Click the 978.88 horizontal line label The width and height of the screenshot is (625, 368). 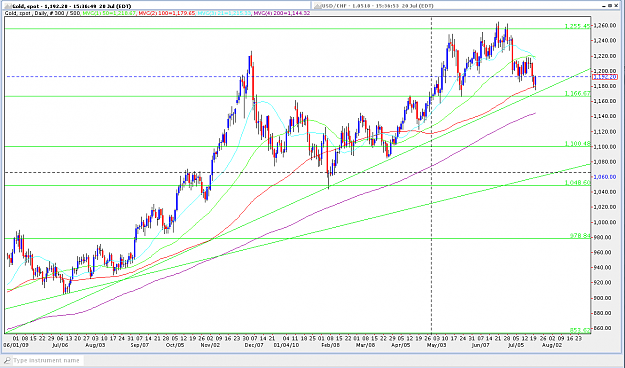[x=580, y=236]
